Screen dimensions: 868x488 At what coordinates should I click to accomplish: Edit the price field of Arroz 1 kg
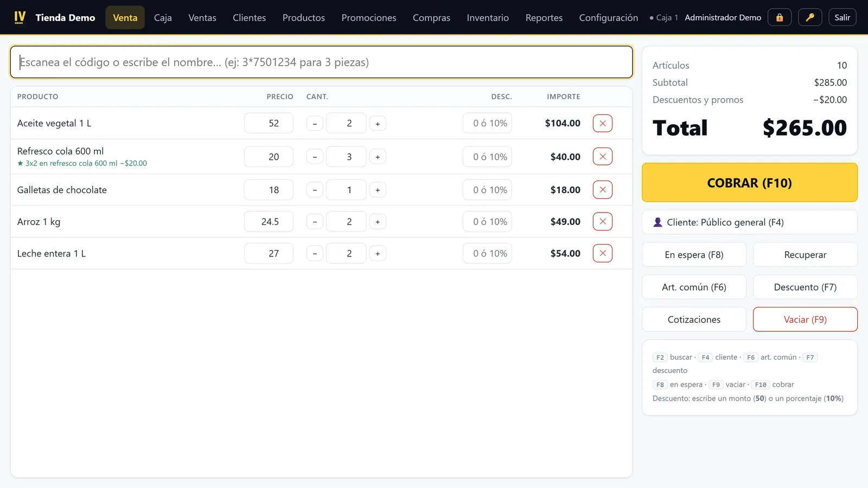tap(269, 222)
